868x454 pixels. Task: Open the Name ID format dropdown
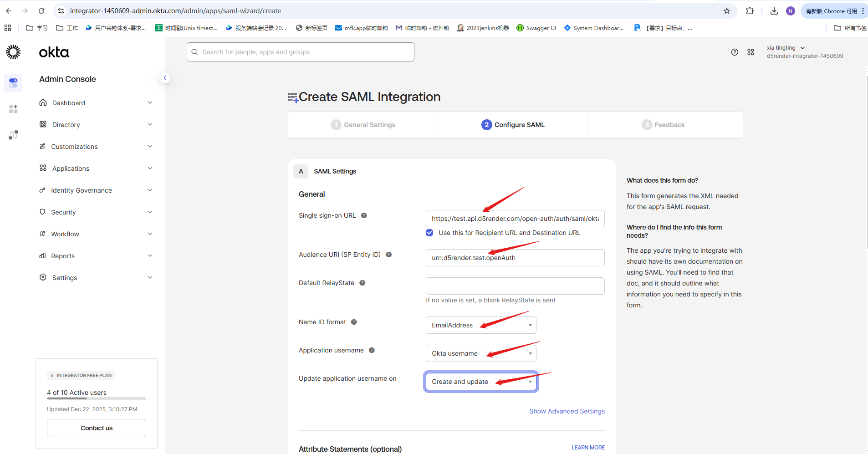(481, 325)
